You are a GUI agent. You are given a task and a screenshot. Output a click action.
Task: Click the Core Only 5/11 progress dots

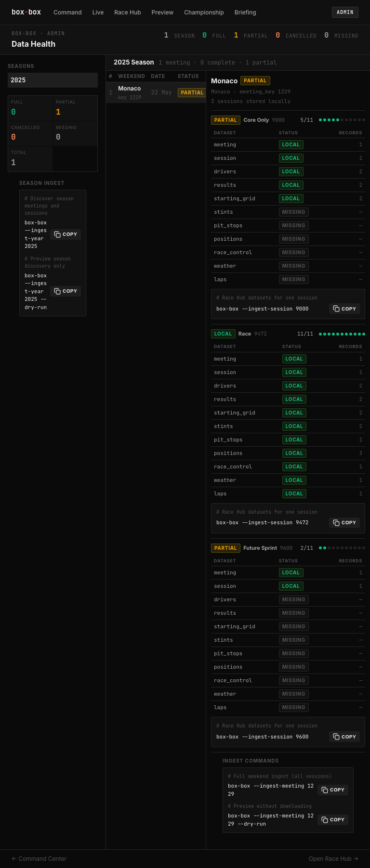(x=342, y=120)
